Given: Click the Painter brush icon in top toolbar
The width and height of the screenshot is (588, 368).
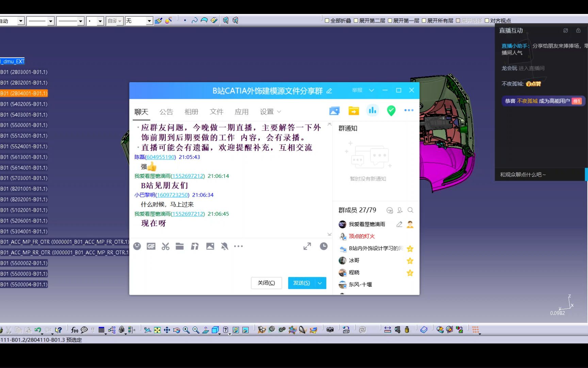Looking at the screenshot, I should tap(159, 20).
